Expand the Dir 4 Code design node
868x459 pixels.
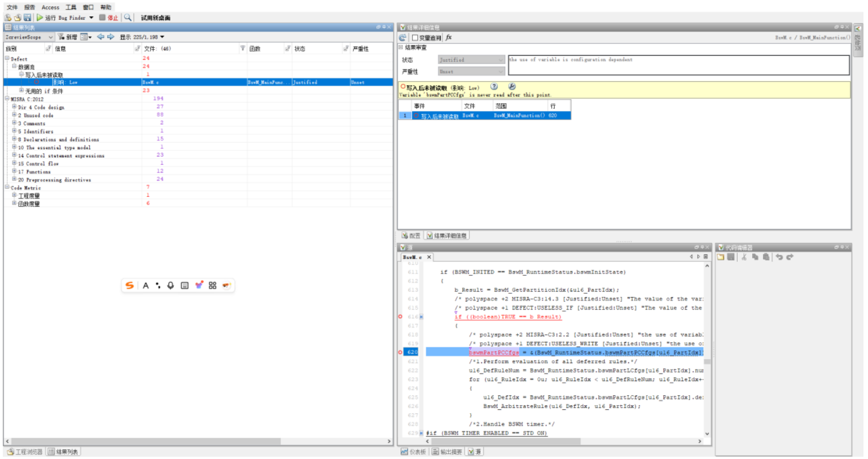14,107
